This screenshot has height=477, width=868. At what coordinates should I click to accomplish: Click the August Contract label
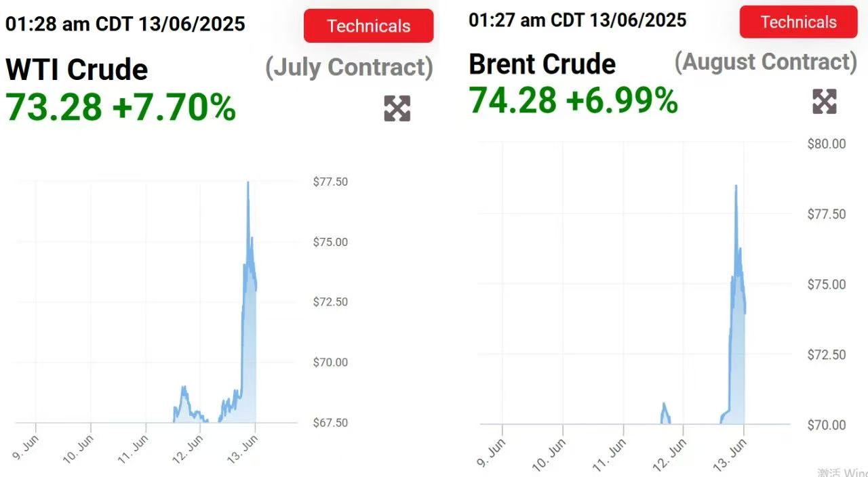[x=766, y=62]
